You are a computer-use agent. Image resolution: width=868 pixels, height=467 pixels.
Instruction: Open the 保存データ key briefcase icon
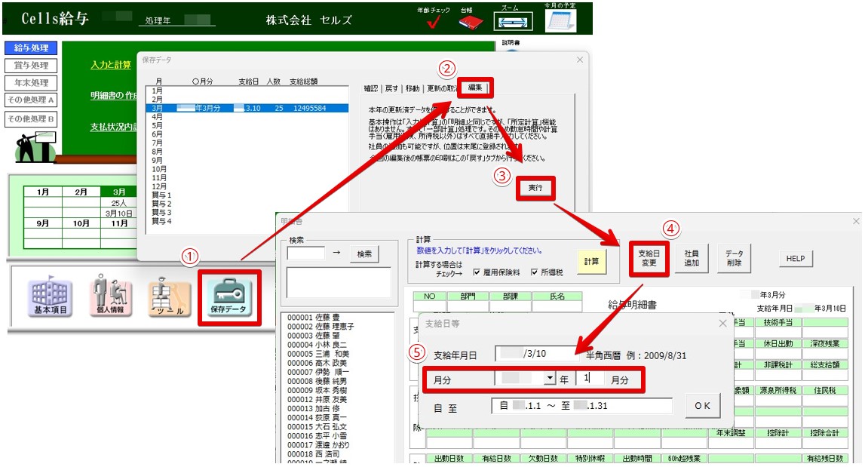tap(229, 297)
